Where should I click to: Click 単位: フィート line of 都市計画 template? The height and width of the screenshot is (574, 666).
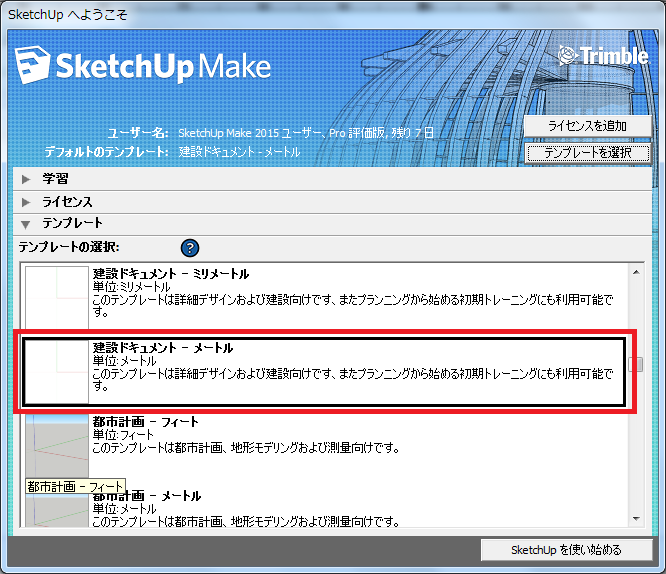click(123, 435)
